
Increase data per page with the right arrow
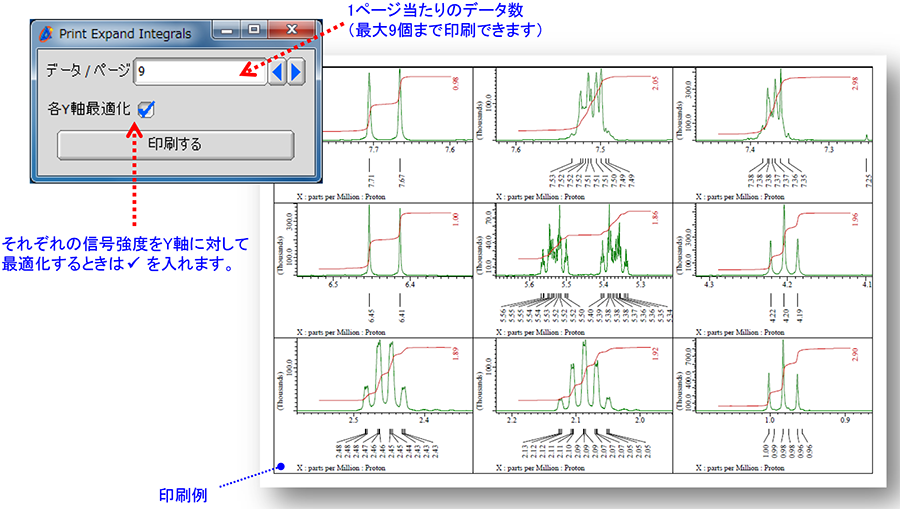(x=296, y=71)
